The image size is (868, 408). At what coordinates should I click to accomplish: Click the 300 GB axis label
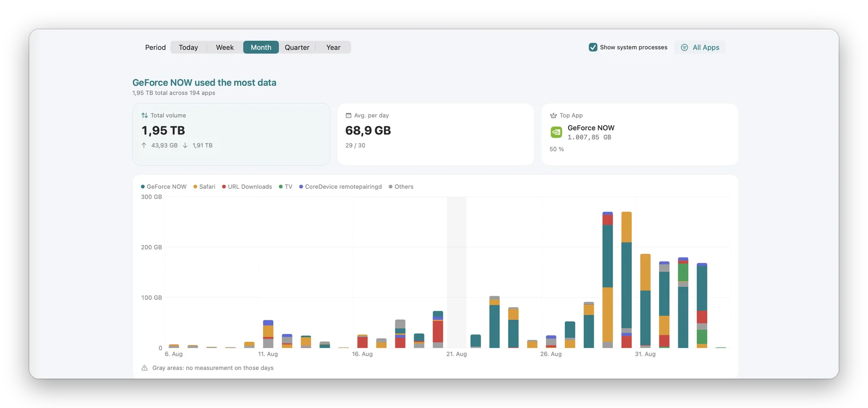152,197
